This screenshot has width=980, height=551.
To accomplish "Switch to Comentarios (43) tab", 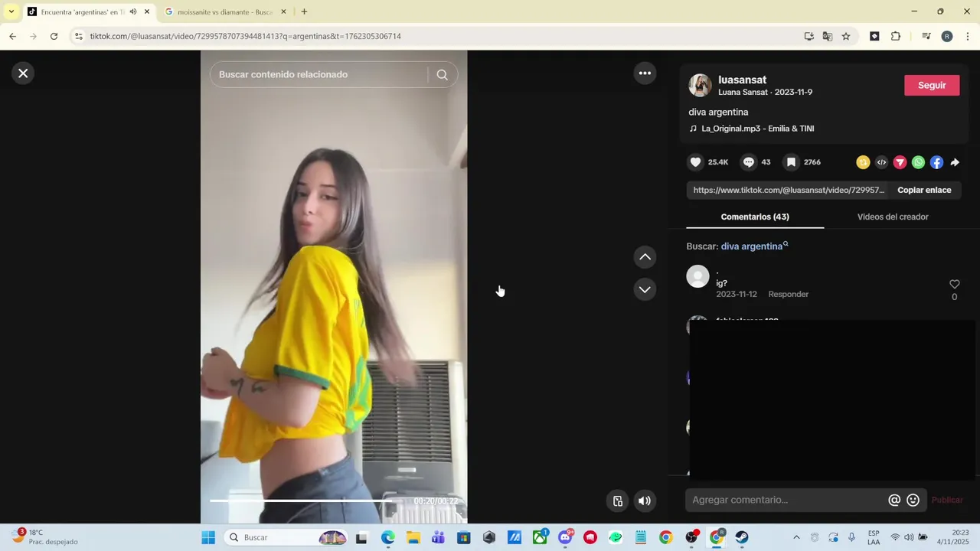I will pos(755,217).
